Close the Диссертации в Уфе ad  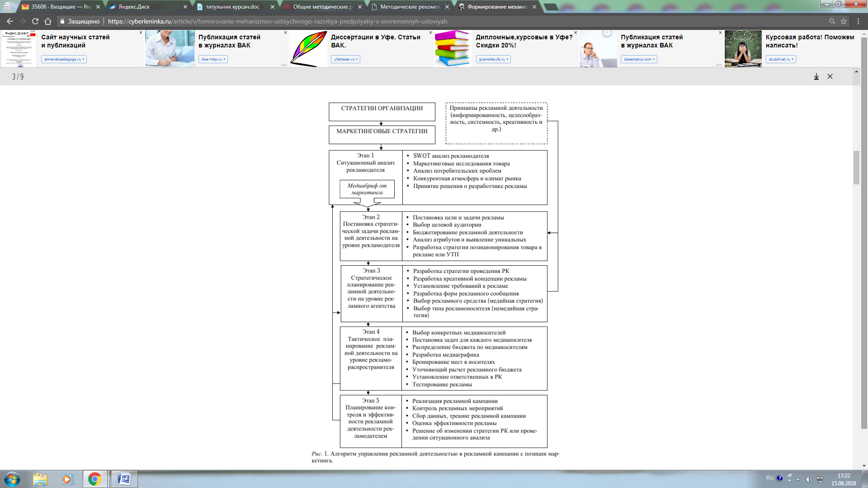pyautogui.click(x=430, y=33)
